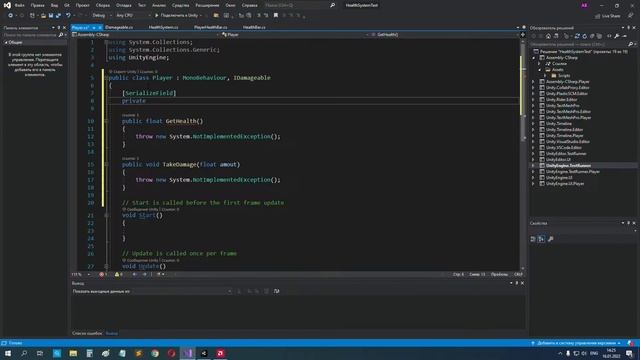
Task: Click the Save icon in toolbar
Action: point(51,16)
